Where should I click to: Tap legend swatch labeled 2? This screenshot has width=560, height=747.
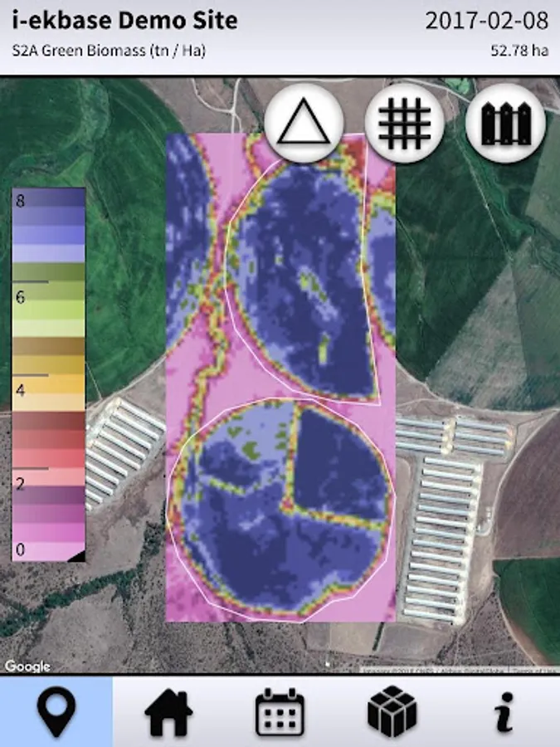tap(49, 477)
